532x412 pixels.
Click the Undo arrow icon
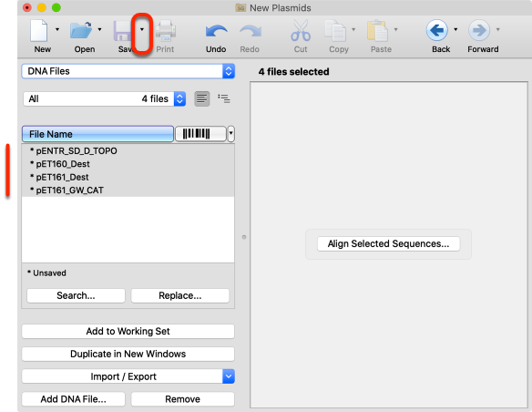coord(216,31)
